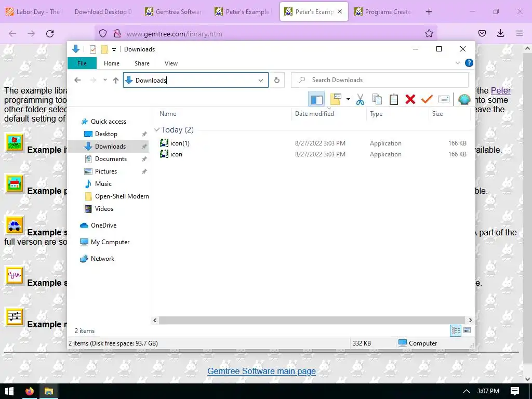Click the horizontal scrollbar in file list
Viewport: 532px width, 399px height.
coord(312,320)
